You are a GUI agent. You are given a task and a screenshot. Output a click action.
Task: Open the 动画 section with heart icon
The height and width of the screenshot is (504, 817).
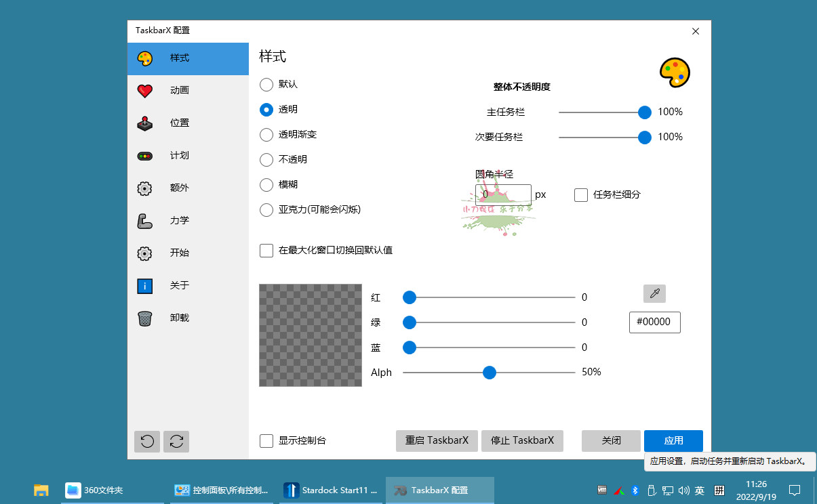click(x=180, y=91)
